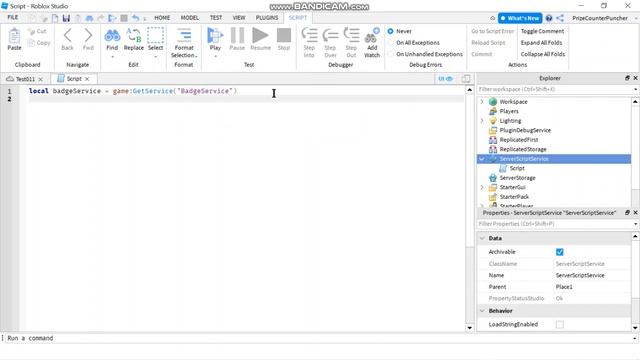The height and width of the screenshot is (360, 640).
Task: Switch to the Test011 document tab
Action: tap(25, 79)
